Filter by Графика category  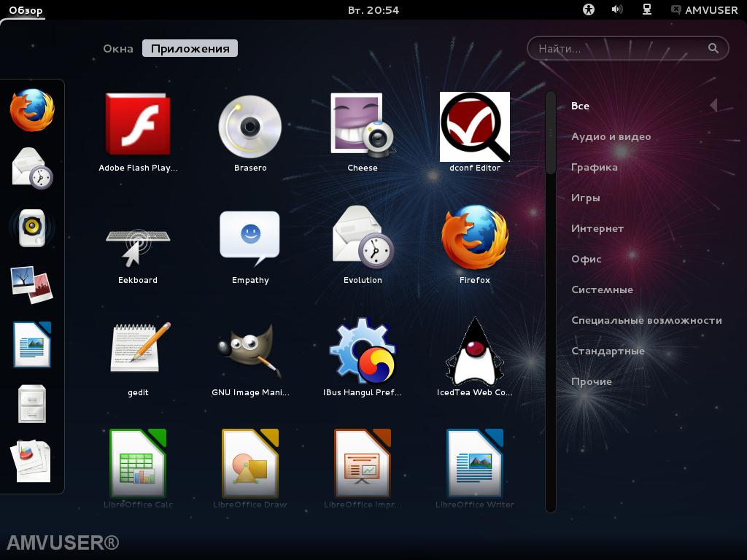point(595,167)
